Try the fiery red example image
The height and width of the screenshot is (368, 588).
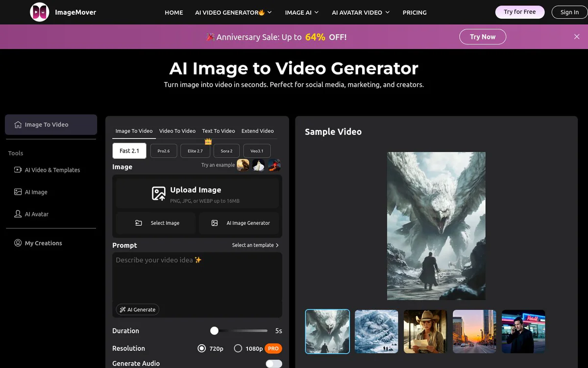[274, 165]
